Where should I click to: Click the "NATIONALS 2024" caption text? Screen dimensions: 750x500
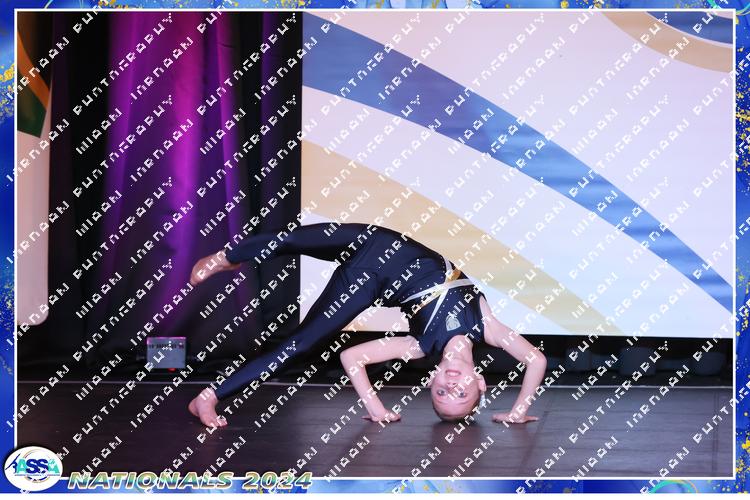pos(190,480)
